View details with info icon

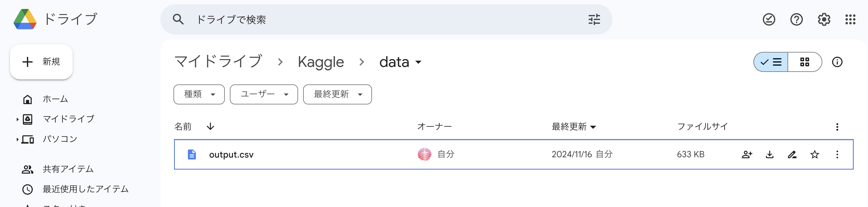coord(838,62)
